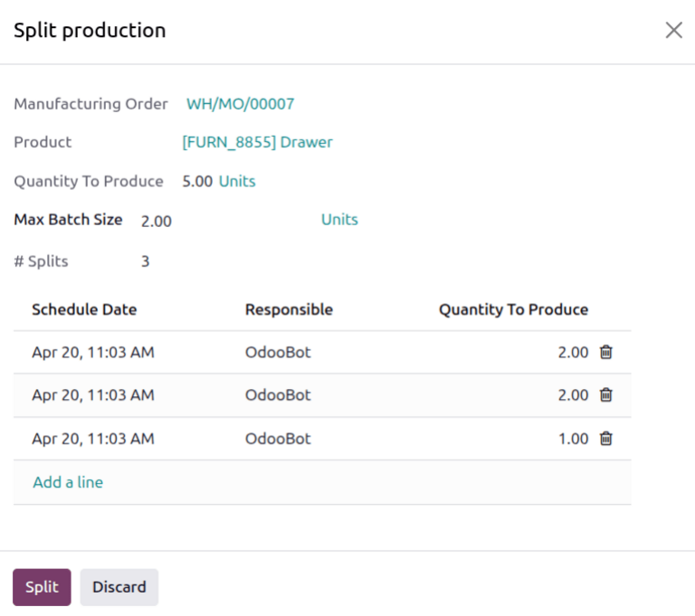The width and height of the screenshot is (695, 616).
Task: Delete the first split line
Action: (x=606, y=352)
